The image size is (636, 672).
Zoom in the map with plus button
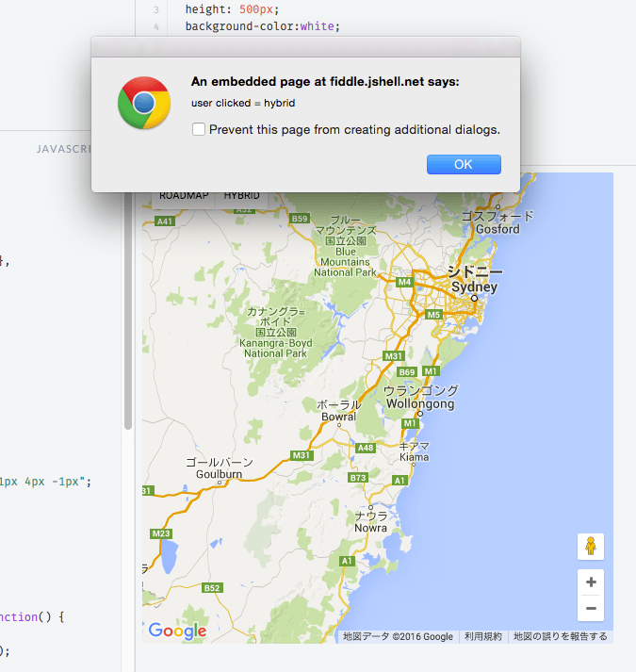click(x=591, y=582)
